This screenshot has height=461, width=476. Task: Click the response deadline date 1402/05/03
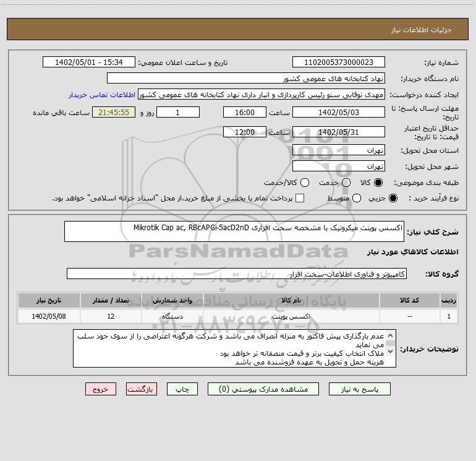coord(339,112)
